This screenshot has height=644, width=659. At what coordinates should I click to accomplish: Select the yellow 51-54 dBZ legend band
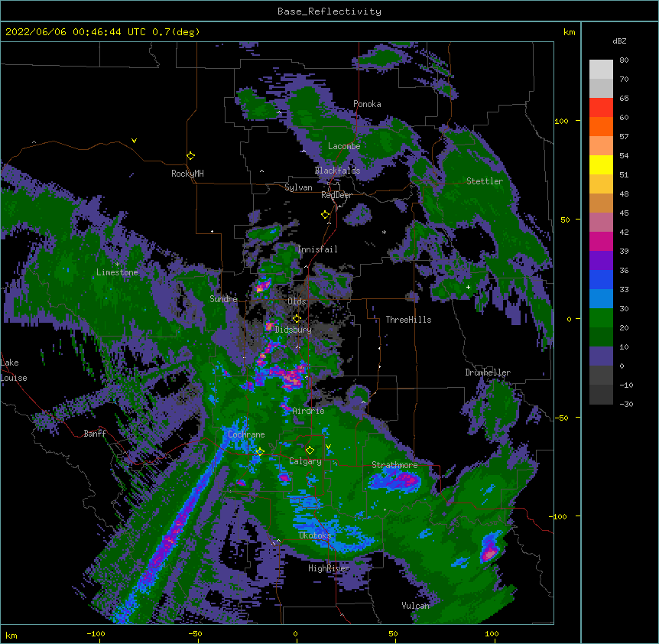tap(601, 164)
